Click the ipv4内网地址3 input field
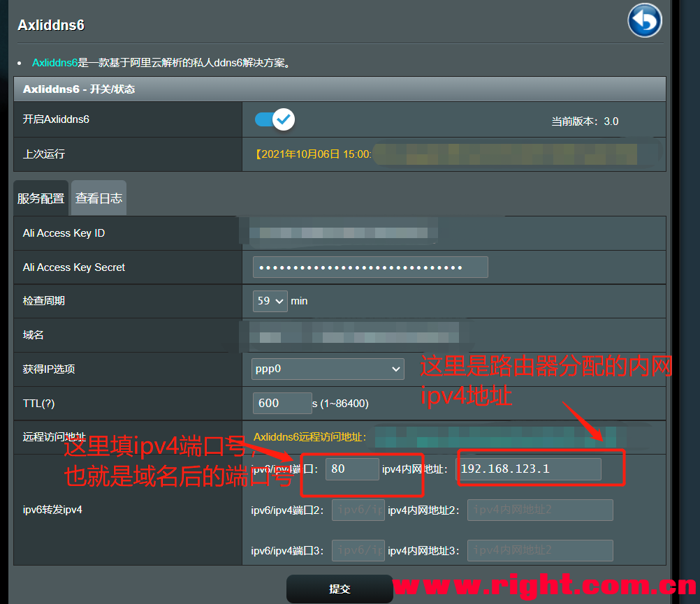Image resolution: width=700 pixels, height=604 pixels. [540, 550]
